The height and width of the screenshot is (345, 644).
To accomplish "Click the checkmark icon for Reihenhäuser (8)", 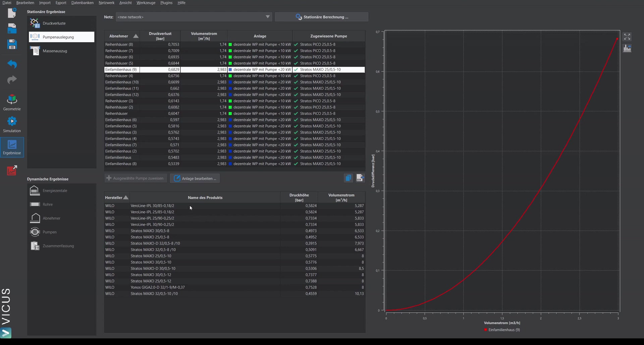I will pos(296,45).
